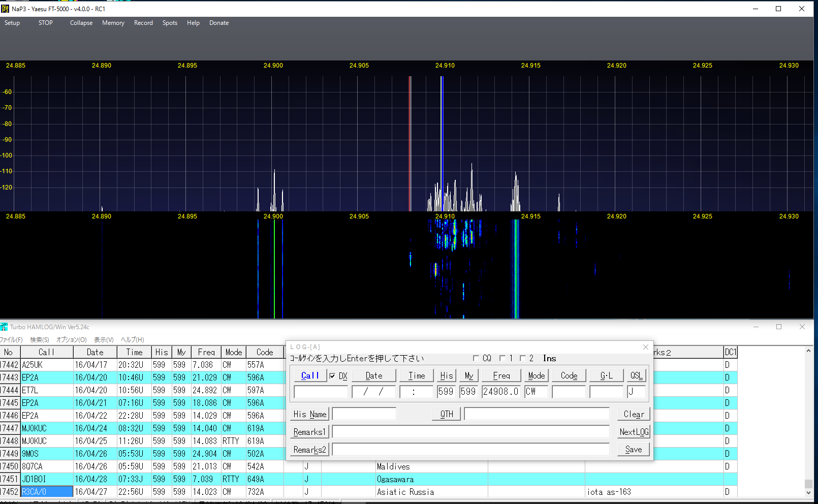The image size is (818, 504).
Task: Click the Mode button in LOG dialog
Action: pyautogui.click(x=537, y=375)
